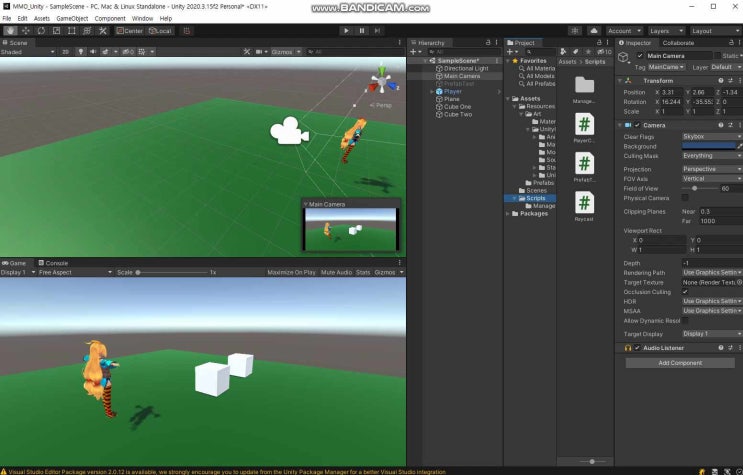
Task: Select the Rect tool
Action: (x=72, y=31)
